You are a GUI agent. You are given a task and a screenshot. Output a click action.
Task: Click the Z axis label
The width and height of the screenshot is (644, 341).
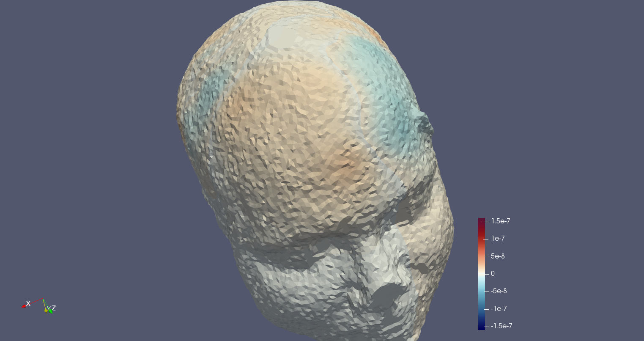pyautogui.click(x=54, y=308)
